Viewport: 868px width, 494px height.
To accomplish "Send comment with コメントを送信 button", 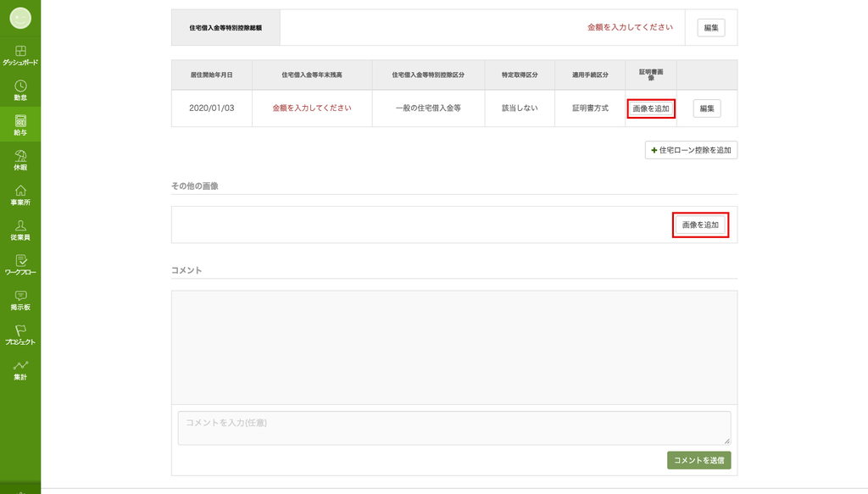I will (x=698, y=460).
